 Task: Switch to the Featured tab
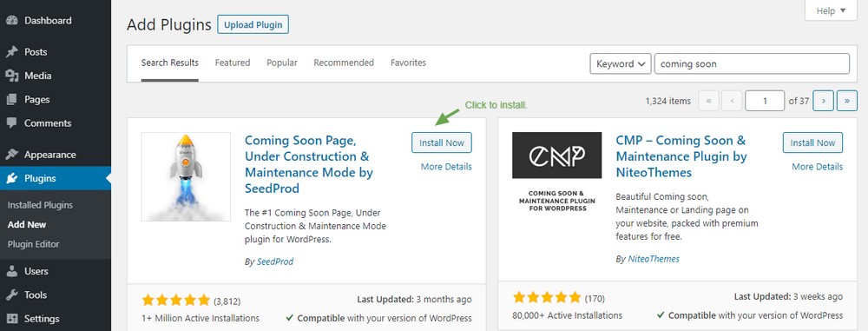coord(233,63)
